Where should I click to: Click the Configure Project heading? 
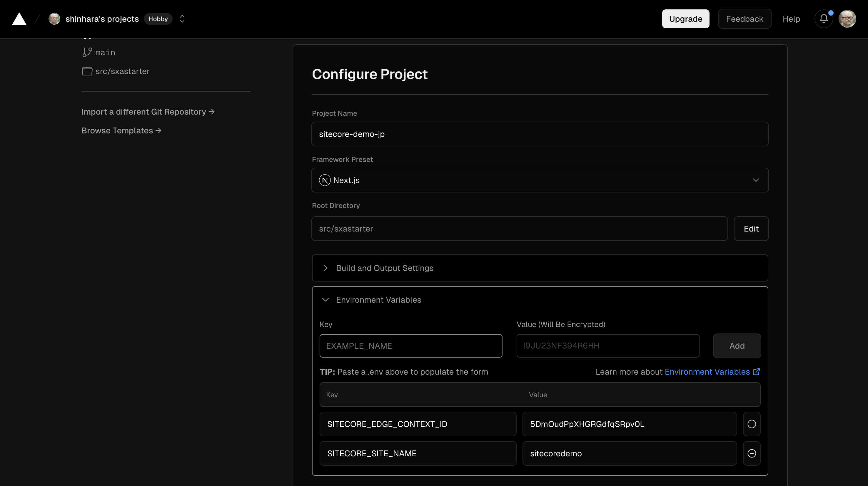(370, 74)
